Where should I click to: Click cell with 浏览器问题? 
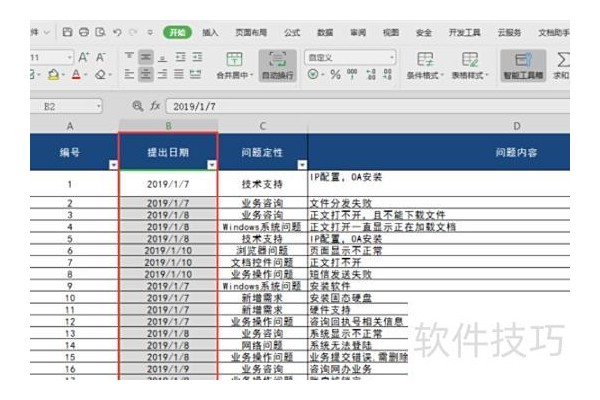coord(262,250)
